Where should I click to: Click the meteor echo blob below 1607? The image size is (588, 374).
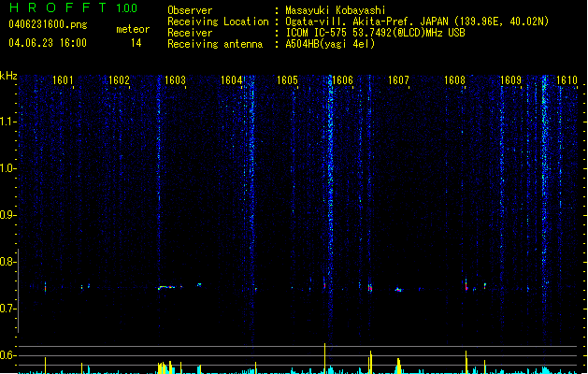398,290
